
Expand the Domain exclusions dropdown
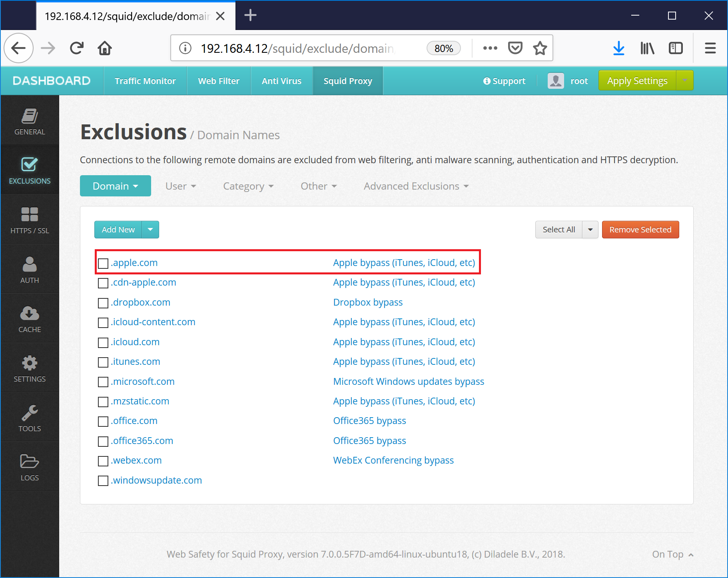click(115, 186)
